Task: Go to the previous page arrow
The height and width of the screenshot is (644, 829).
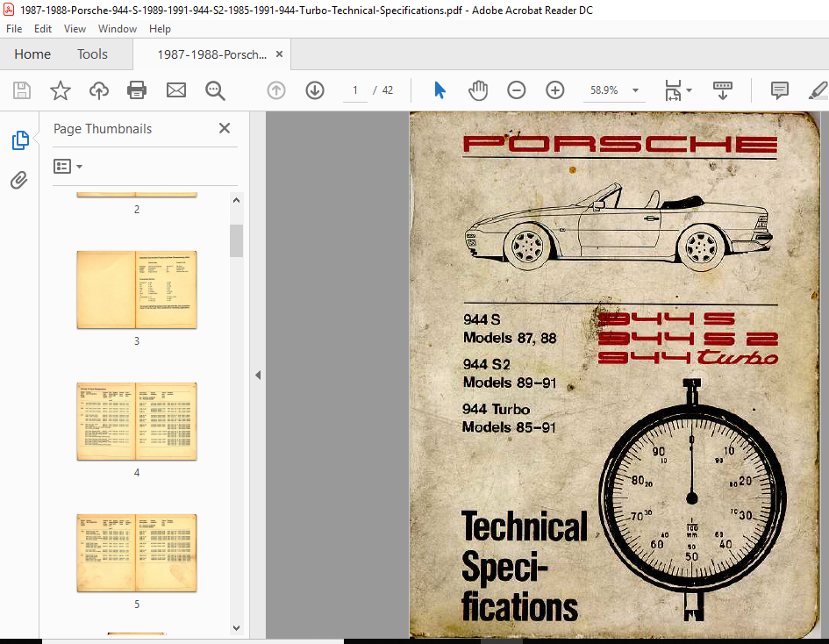Action: coord(276,90)
